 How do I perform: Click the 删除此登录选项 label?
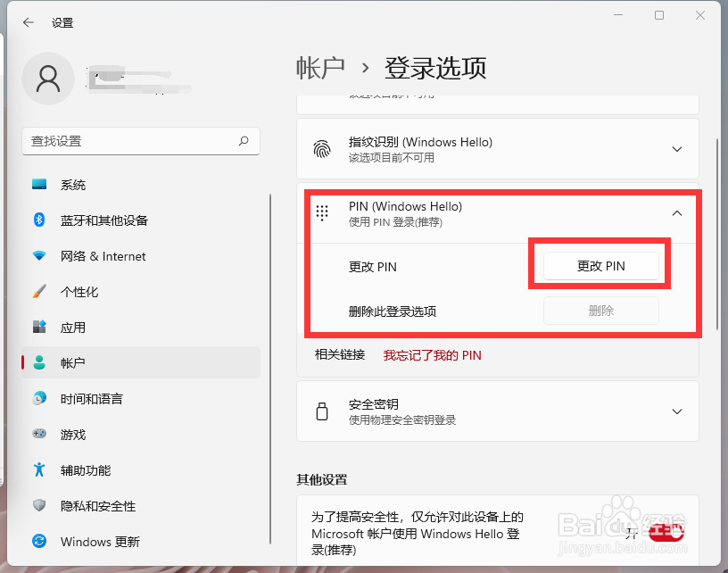point(393,311)
